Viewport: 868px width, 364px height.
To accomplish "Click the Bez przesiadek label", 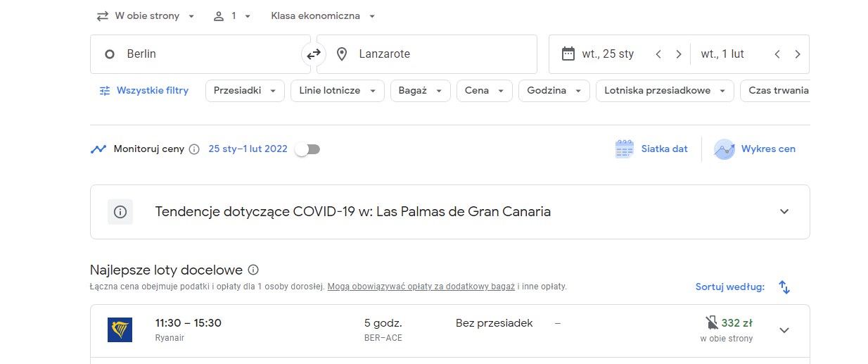I will (x=494, y=323).
